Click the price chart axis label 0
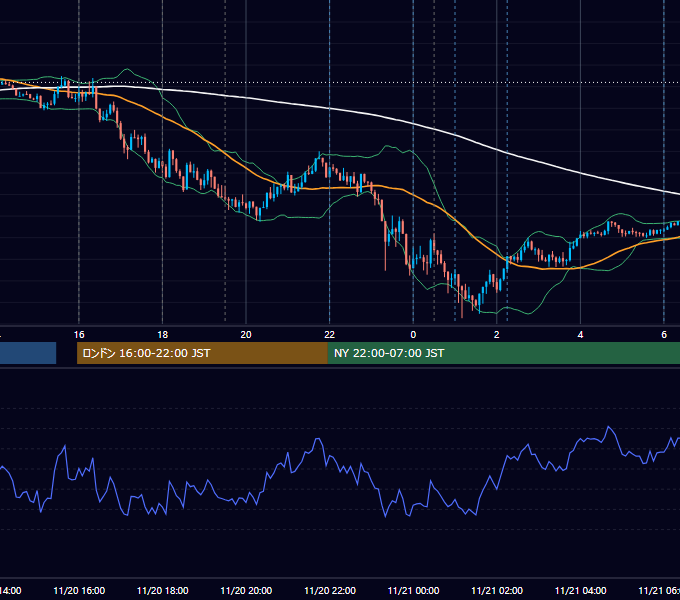The width and height of the screenshot is (680, 600). (413, 335)
